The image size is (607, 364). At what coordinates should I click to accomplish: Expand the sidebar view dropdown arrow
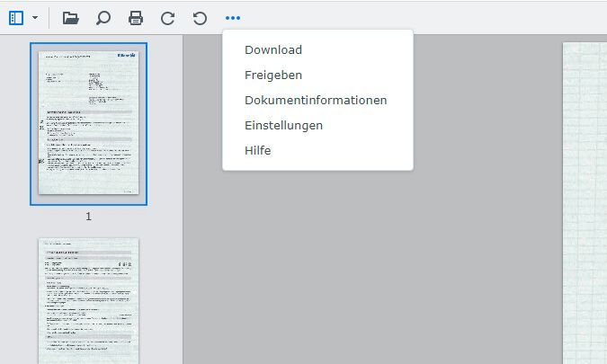(x=35, y=18)
